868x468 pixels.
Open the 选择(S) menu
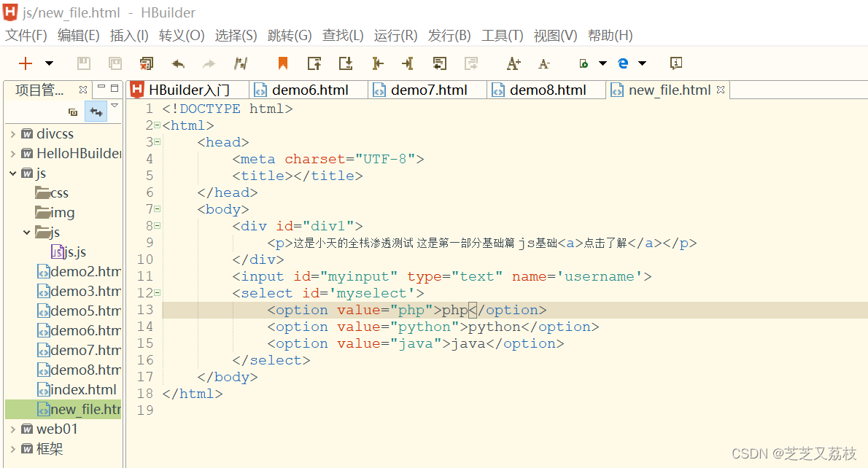pos(236,36)
